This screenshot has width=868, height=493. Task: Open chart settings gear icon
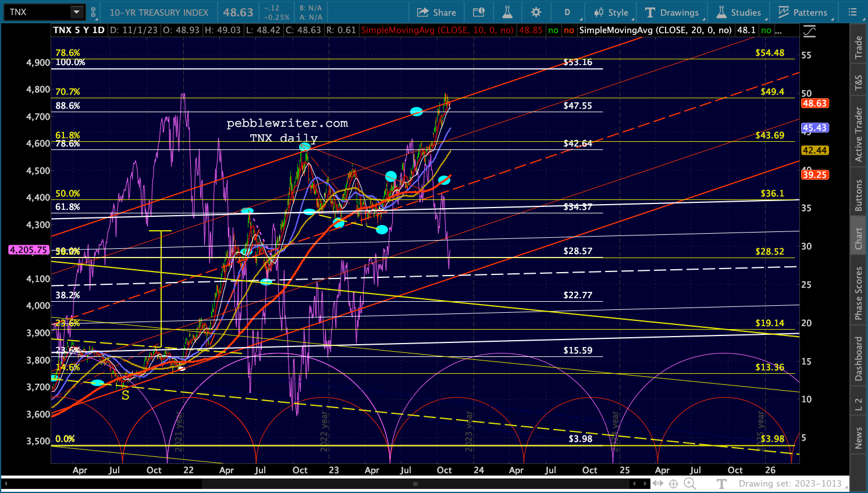[x=536, y=12]
